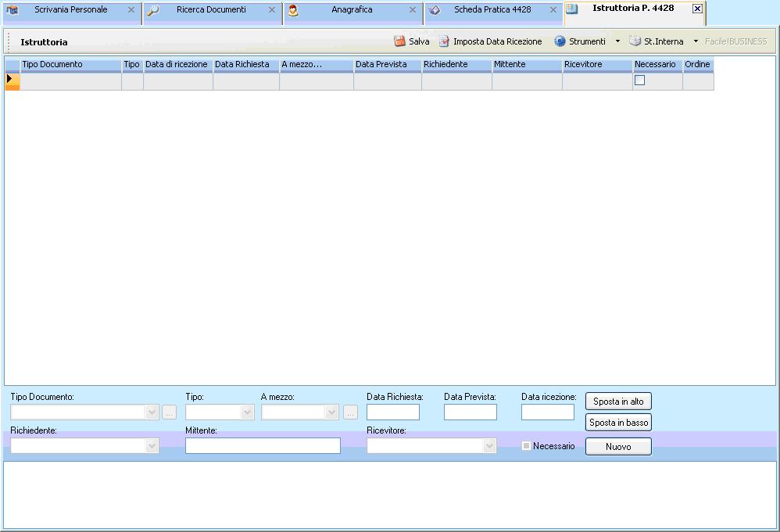Expand the St.Interna menu arrow
The height and width of the screenshot is (532, 780).
click(696, 41)
